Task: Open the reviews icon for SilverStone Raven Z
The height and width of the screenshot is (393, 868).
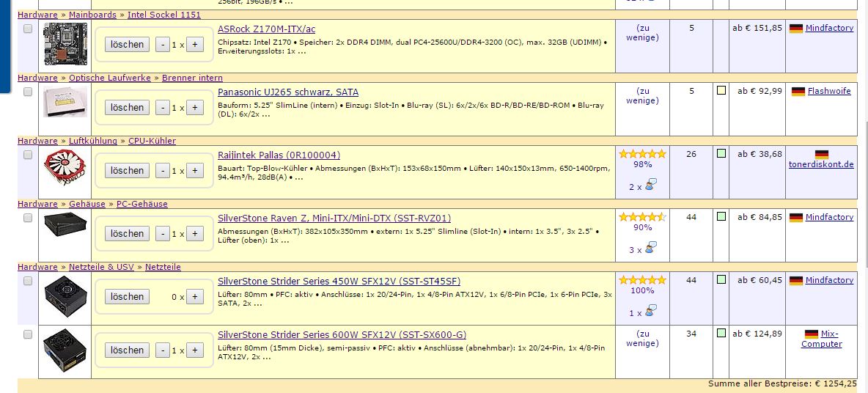Action: click(650, 248)
